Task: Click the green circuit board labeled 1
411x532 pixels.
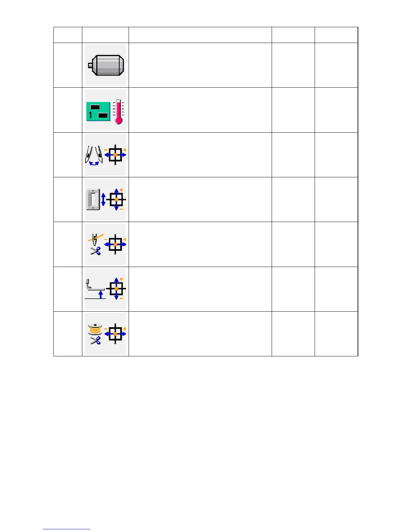Action: [x=98, y=112]
